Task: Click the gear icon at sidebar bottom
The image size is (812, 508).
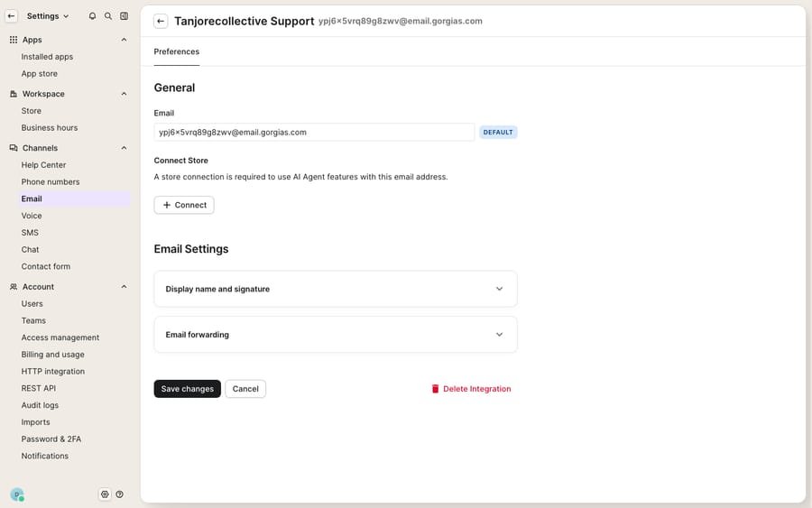Action: pyautogui.click(x=105, y=494)
